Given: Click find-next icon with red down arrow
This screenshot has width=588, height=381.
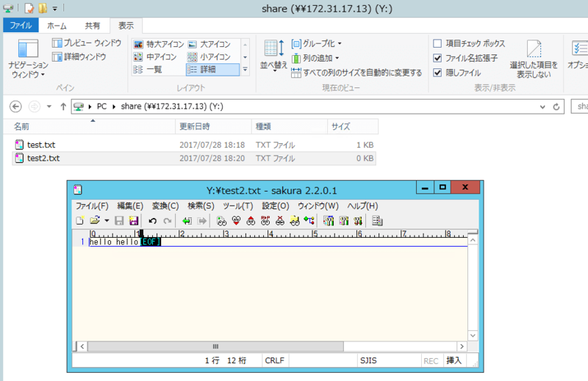Looking at the screenshot, I should pos(236,221).
